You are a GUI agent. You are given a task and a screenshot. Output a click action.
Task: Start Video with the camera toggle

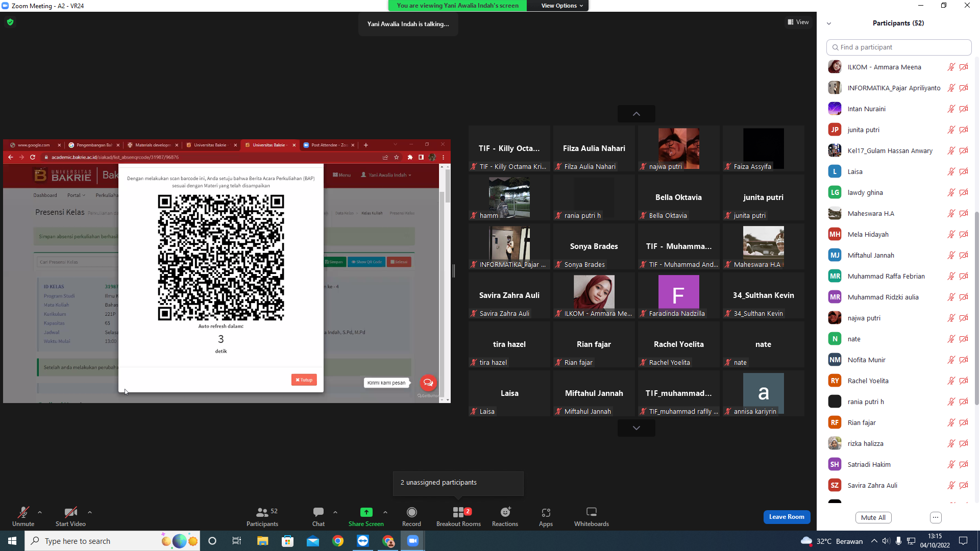coord(70,516)
